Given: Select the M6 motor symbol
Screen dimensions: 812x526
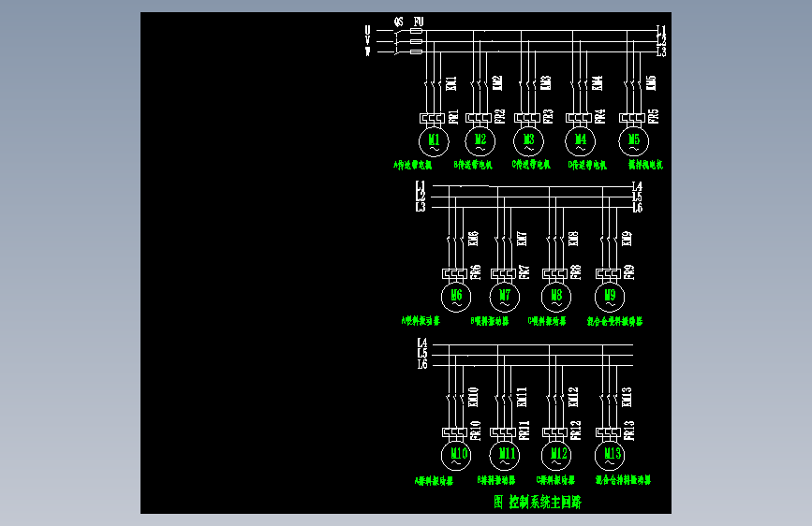Looking at the screenshot, I should click(456, 298).
